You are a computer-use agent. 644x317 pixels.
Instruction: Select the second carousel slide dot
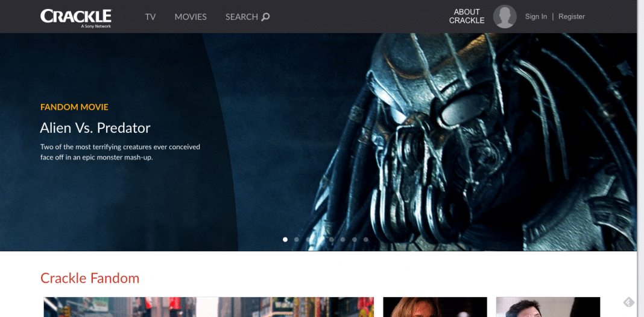(x=297, y=239)
